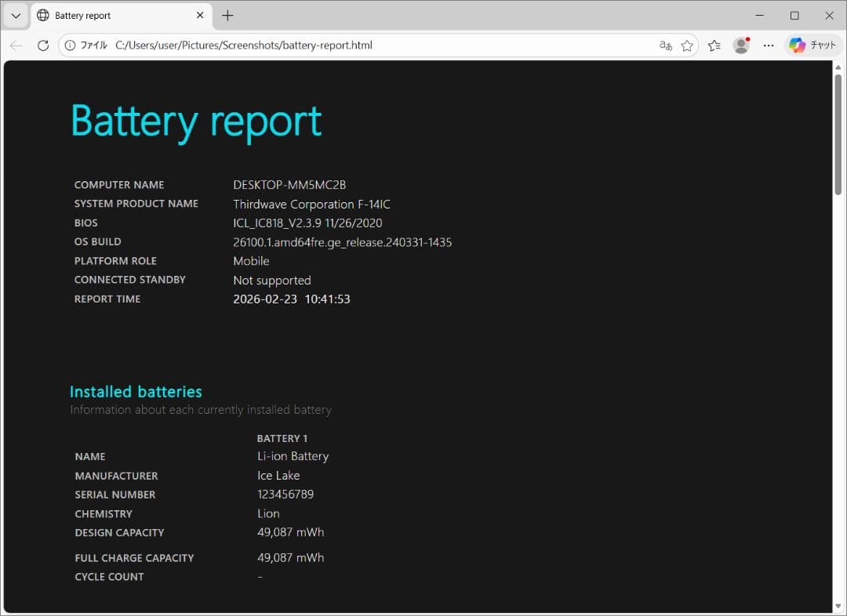
Task: Click the chemistry value Lion
Action: 268,513
